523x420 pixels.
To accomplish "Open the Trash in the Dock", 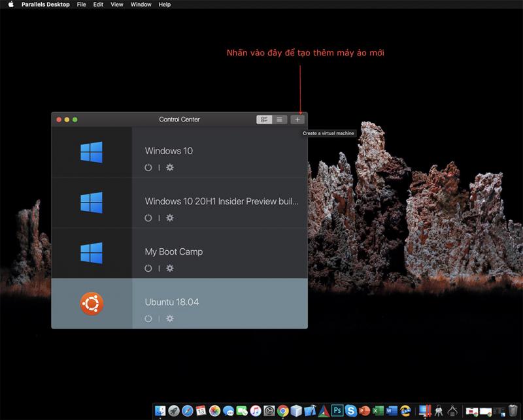I will 513,410.
